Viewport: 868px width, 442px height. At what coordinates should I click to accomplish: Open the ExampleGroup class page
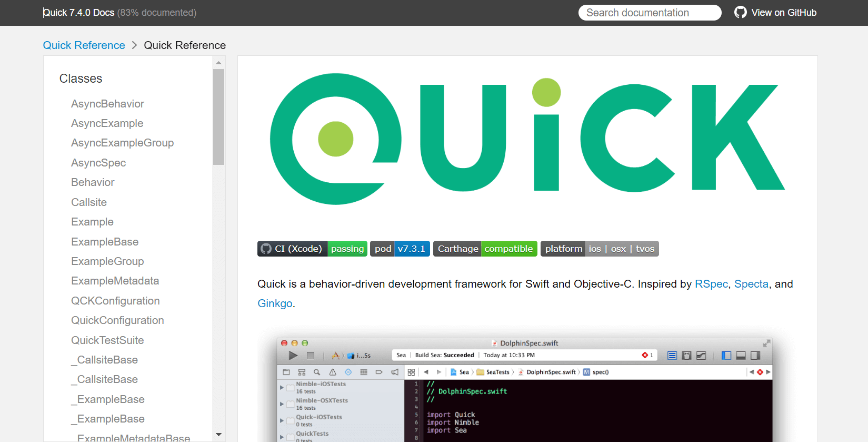(x=107, y=261)
